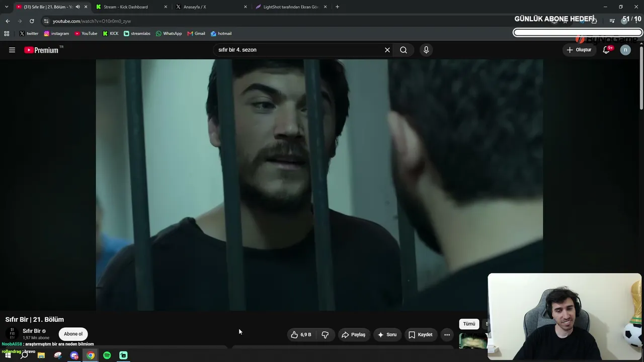Close the Kick Dashboard tab
This screenshot has height=362, width=644.
click(x=166, y=7)
